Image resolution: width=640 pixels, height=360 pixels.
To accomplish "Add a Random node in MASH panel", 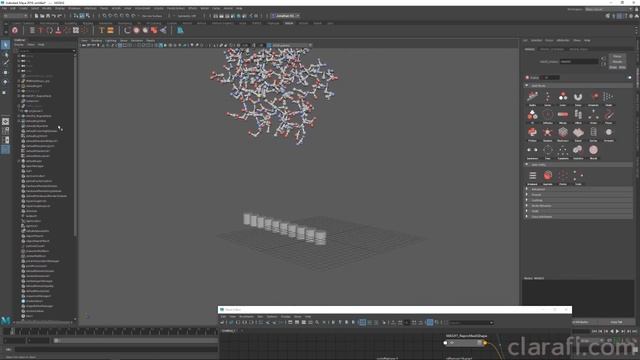I will pos(547,133).
